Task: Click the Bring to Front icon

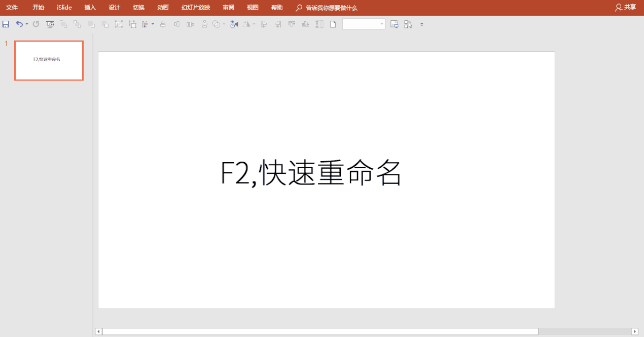Action: click(x=63, y=24)
